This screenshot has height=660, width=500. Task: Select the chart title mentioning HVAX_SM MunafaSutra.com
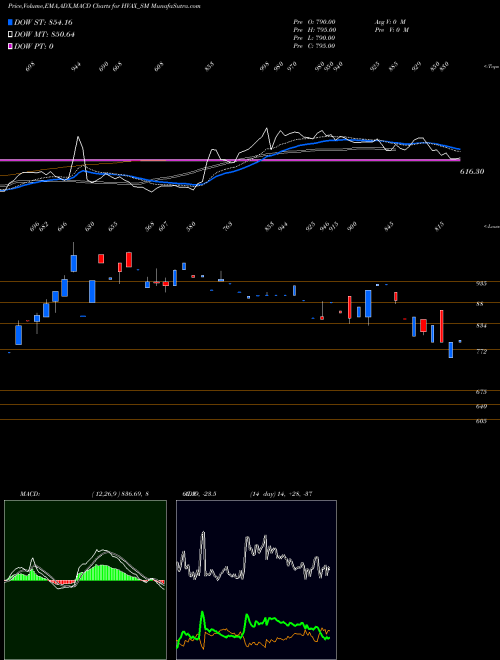[104, 6]
